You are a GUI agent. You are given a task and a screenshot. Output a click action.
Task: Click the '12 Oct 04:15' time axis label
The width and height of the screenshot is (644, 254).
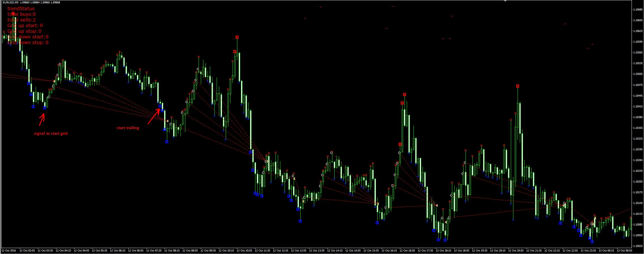(x=63, y=251)
